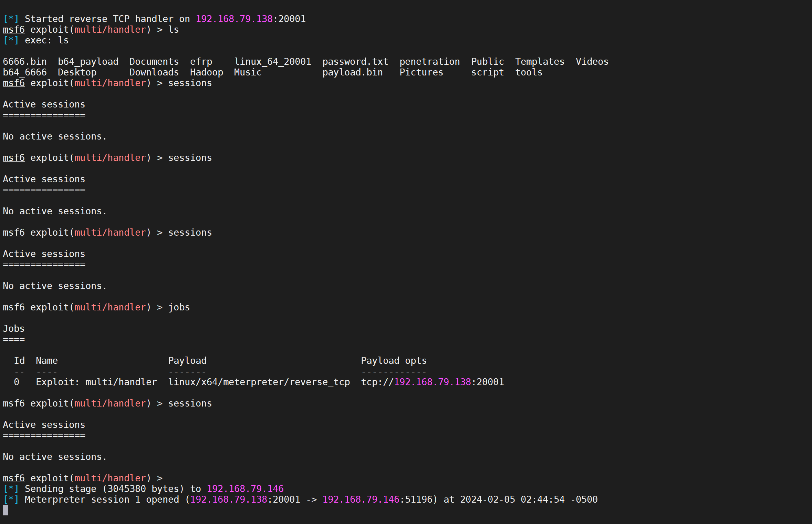Click the typed 'ls' command on prompt line
812x524 pixels.
[x=174, y=30]
